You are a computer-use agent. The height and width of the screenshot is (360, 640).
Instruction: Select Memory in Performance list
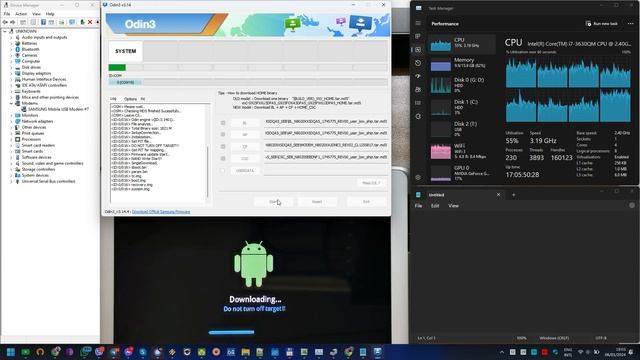click(462, 64)
